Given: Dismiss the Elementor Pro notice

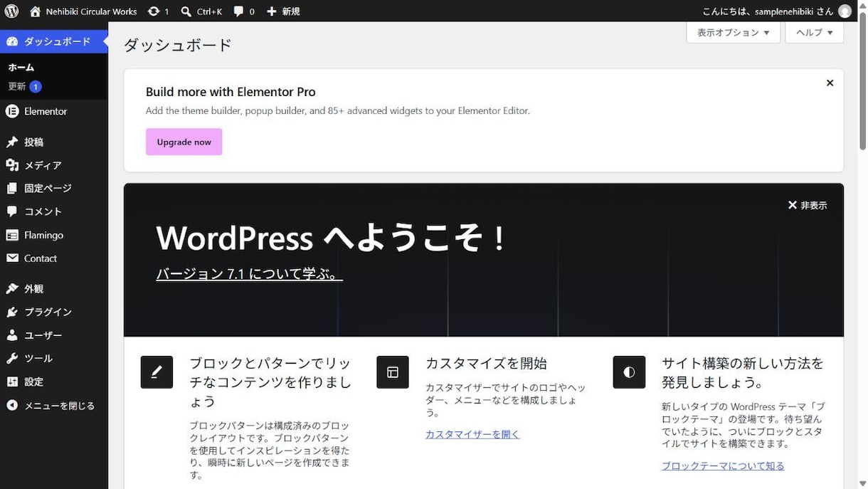Looking at the screenshot, I should pyautogui.click(x=830, y=83).
